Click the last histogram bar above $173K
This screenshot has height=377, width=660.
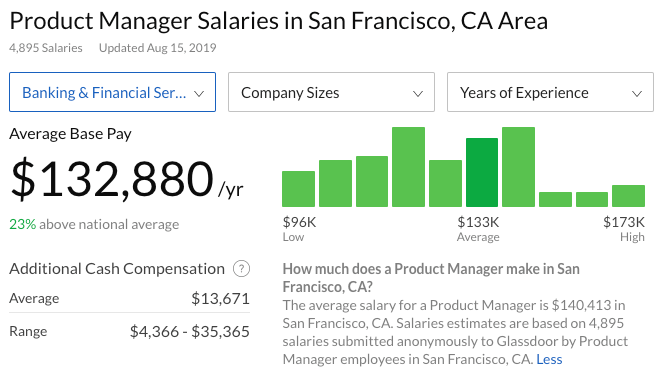click(628, 196)
